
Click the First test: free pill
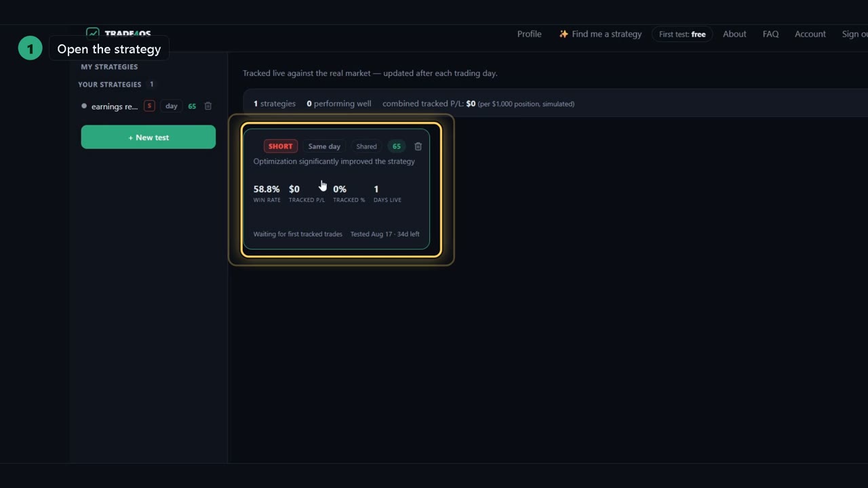682,34
